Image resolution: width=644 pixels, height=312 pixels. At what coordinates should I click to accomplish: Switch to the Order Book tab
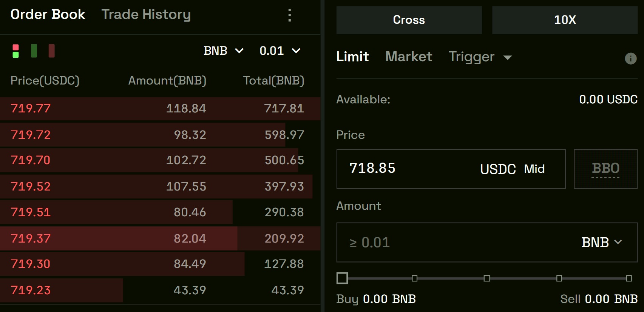click(48, 14)
